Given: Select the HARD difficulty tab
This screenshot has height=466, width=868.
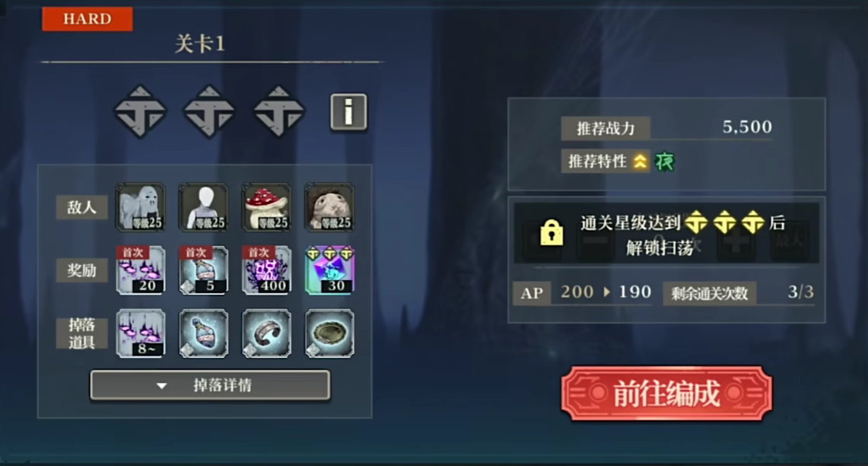Looking at the screenshot, I should [87, 19].
